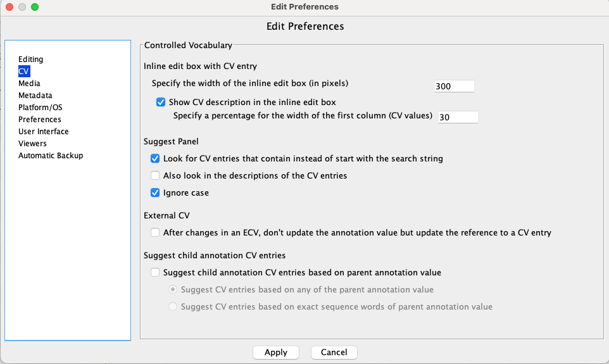Viewport: 609px width, 364px height.
Task: Switch to the Media preferences section
Action: (29, 83)
